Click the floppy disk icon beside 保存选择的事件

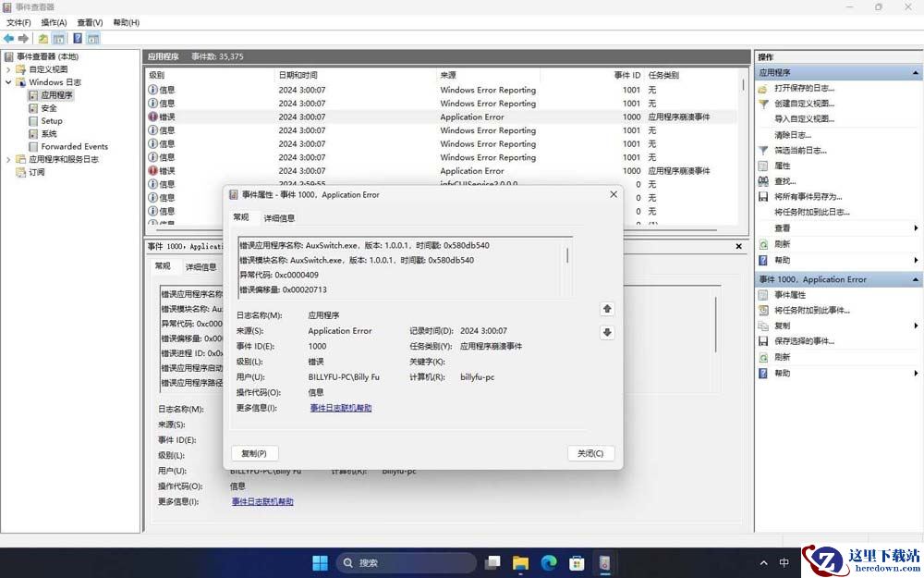[x=763, y=341]
